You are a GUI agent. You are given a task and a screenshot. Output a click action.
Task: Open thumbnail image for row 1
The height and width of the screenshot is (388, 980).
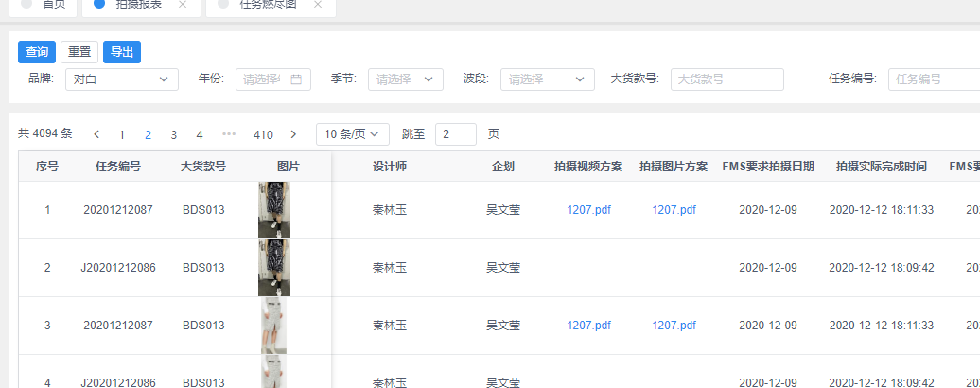tap(273, 210)
